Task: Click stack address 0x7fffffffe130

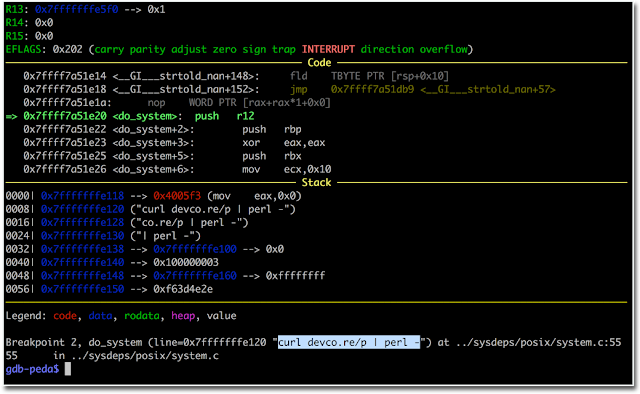Action: pyautogui.click(x=82, y=236)
